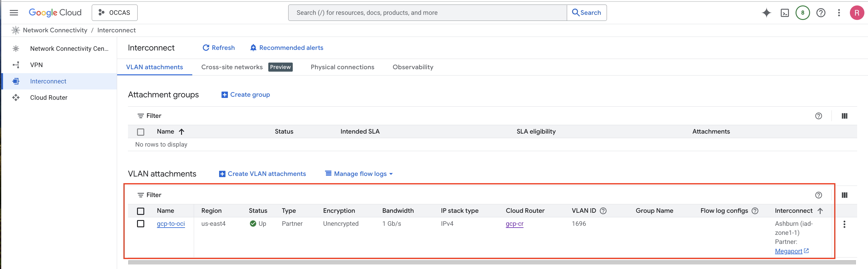Activate Cloud Shell terminal icon
This screenshot has width=868, height=269.
[x=784, y=13]
